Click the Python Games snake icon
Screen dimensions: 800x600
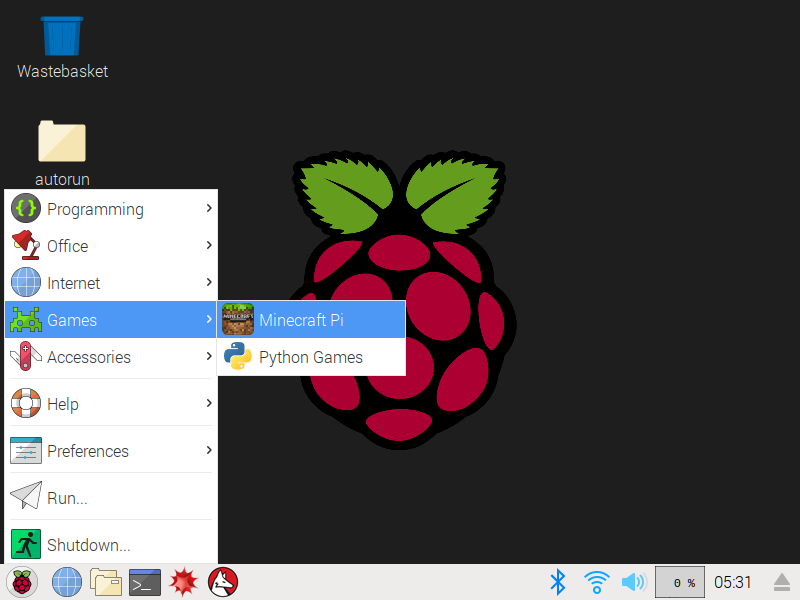point(238,356)
